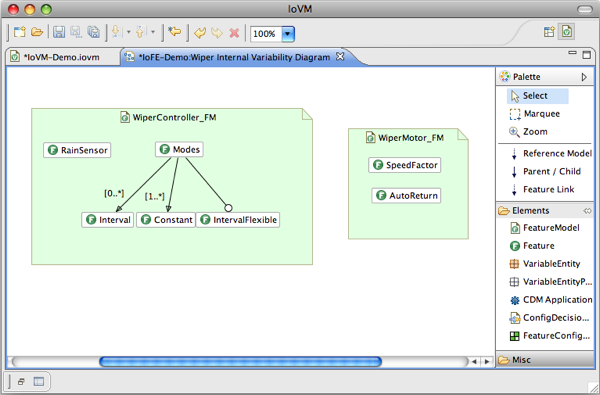Click the Palette header label
Viewport: 600px width, 395px height.
[527, 77]
